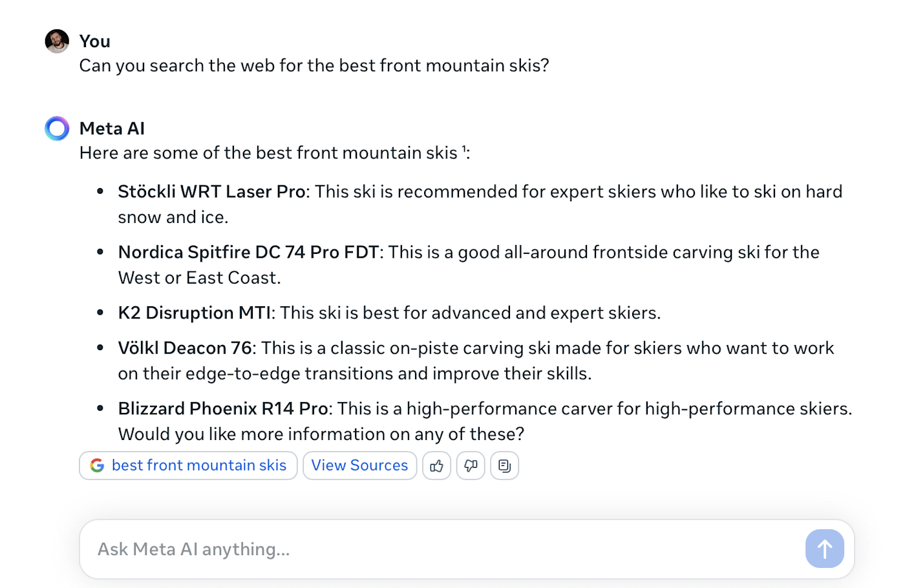Open View Sources

[359, 465]
